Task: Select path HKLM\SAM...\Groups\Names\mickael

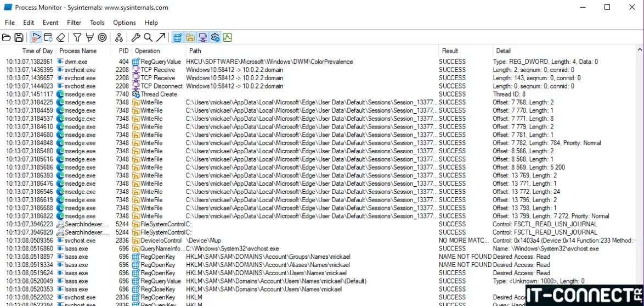Action: [268, 257]
